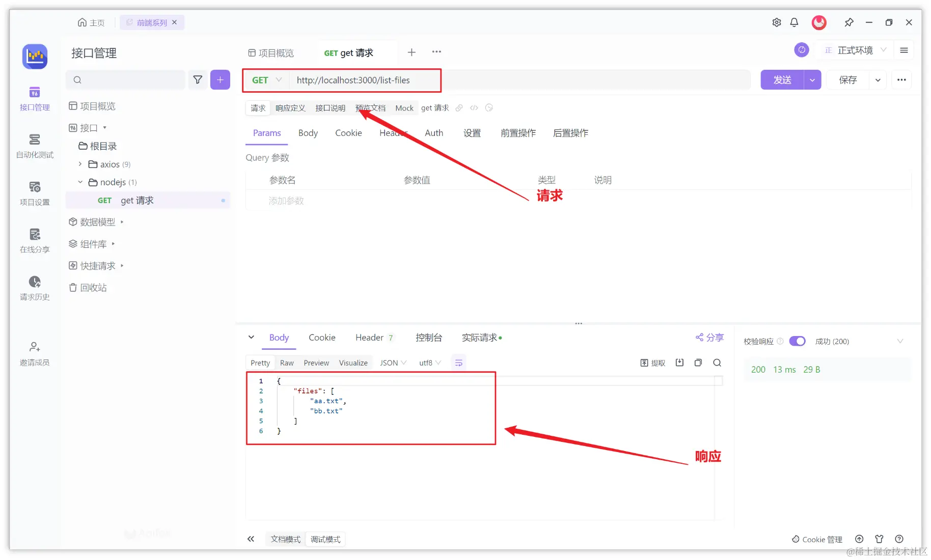Open the JSON format dropdown

tap(393, 363)
